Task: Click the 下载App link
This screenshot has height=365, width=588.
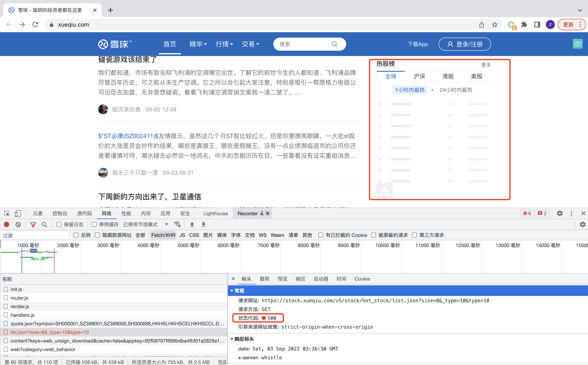Action: coord(418,44)
